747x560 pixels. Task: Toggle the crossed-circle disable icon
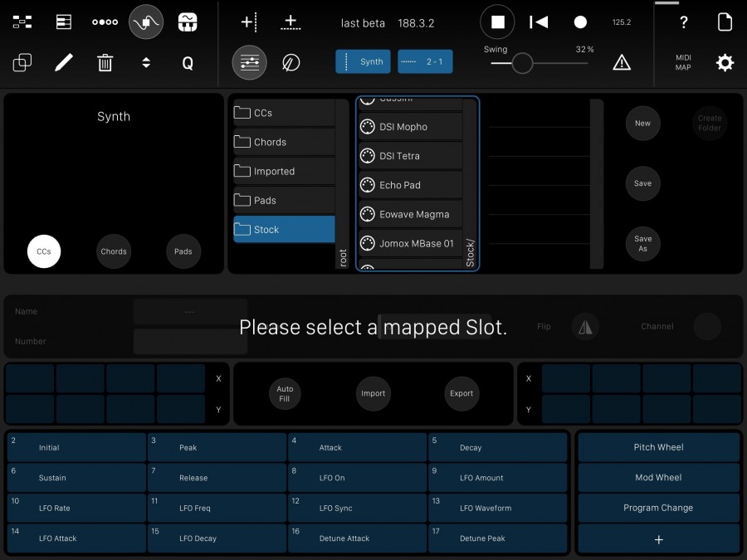click(x=290, y=62)
